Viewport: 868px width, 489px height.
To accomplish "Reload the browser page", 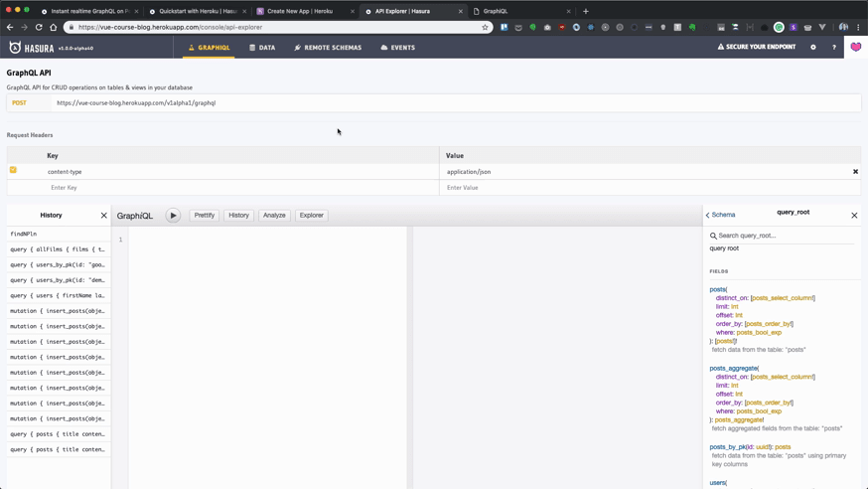I will (x=39, y=27).
